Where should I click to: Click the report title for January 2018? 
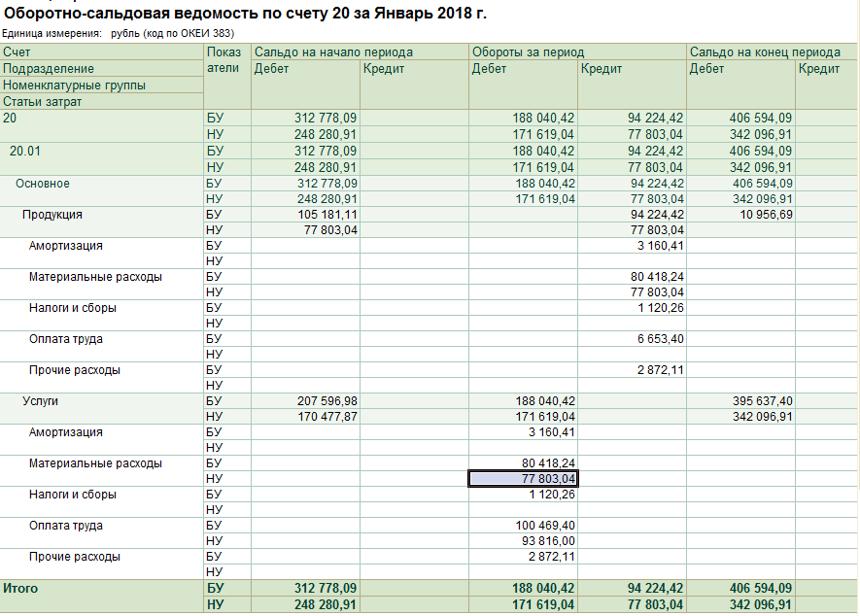tap(247, 14)
